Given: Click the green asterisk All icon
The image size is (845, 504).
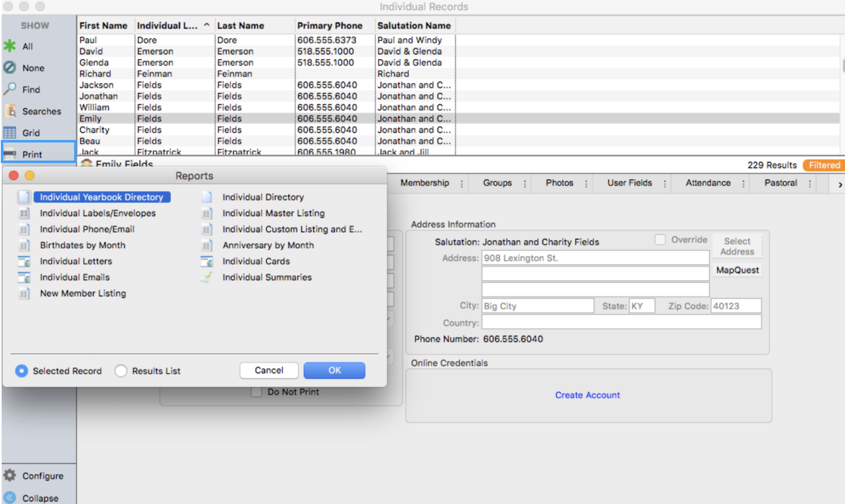Looking at the screenshot, I should [10, 46].
